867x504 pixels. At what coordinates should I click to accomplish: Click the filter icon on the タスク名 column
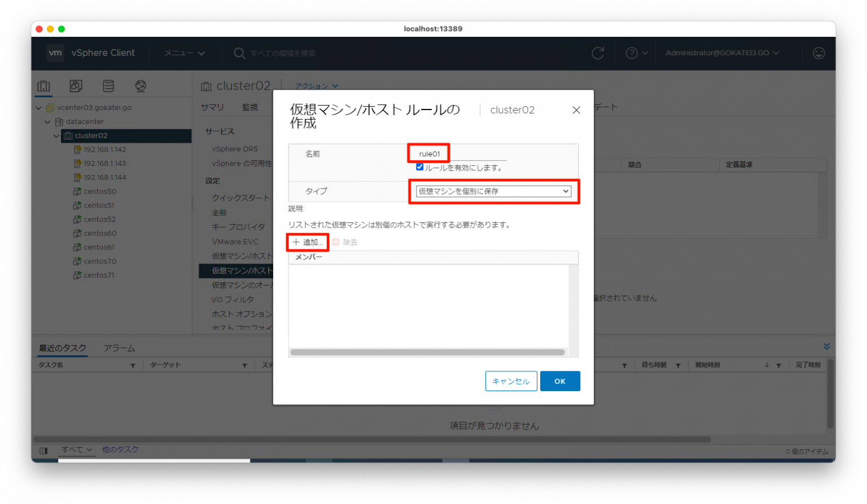133,365
